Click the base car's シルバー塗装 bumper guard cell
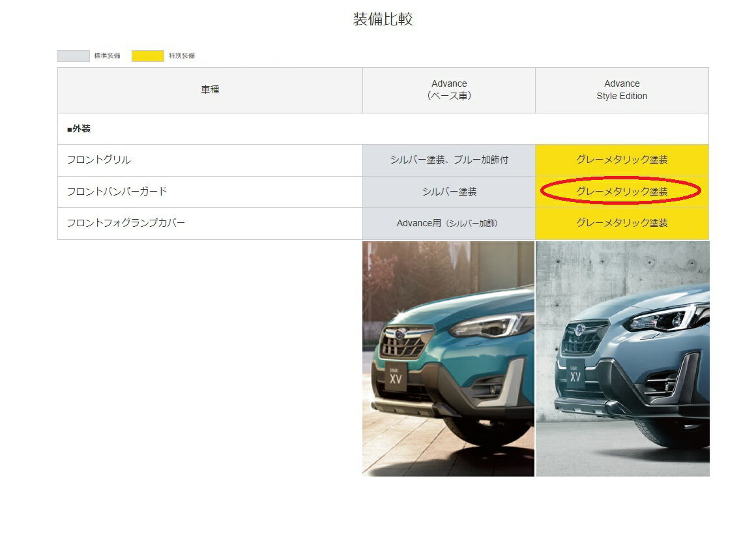Screen dimensions: 756x545 pos(449,192)
